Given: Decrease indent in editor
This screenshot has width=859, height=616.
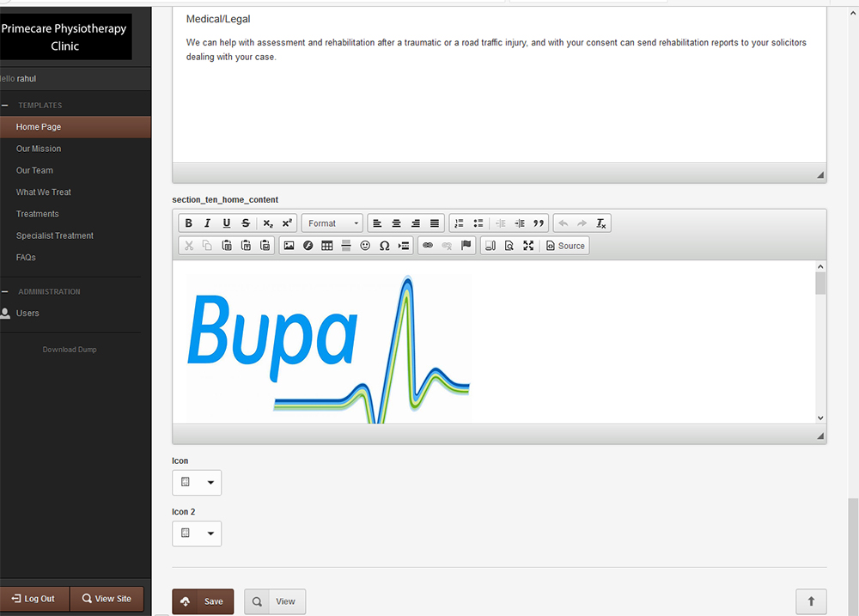Looking at the screenshot, I should point(500,223).
